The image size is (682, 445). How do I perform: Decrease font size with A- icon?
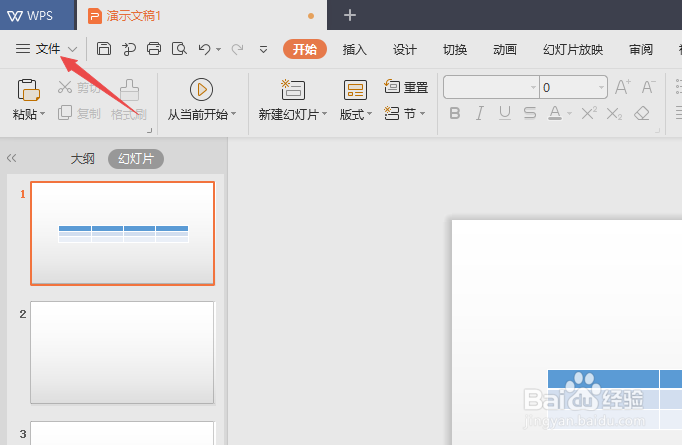pos(648,87)
